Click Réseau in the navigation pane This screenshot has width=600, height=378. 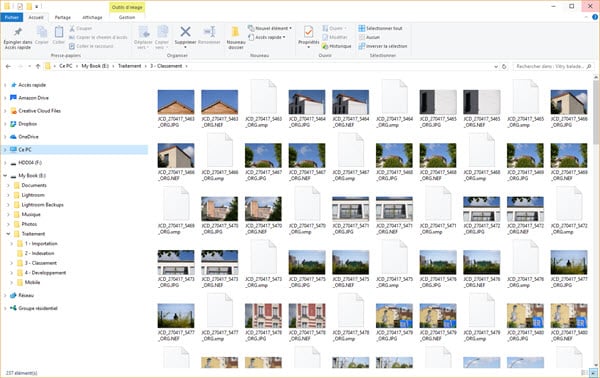click(26, 295)
